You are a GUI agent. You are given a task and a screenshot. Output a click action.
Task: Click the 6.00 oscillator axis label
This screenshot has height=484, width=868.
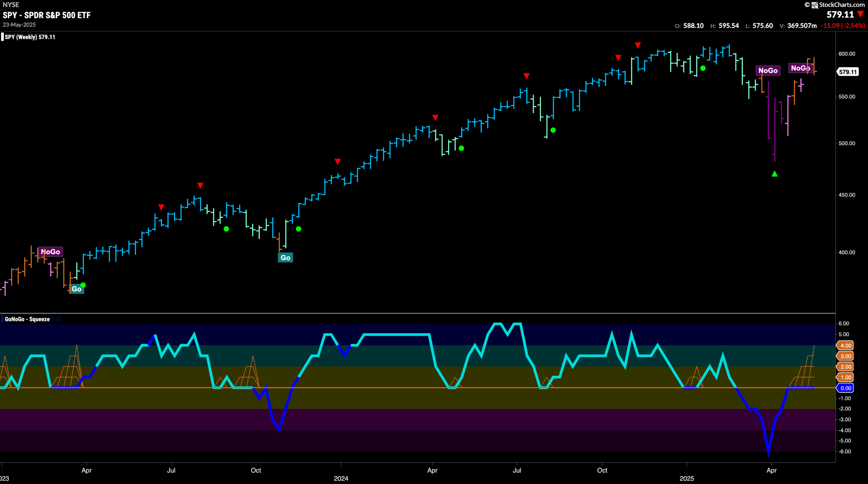click(844, 324)
